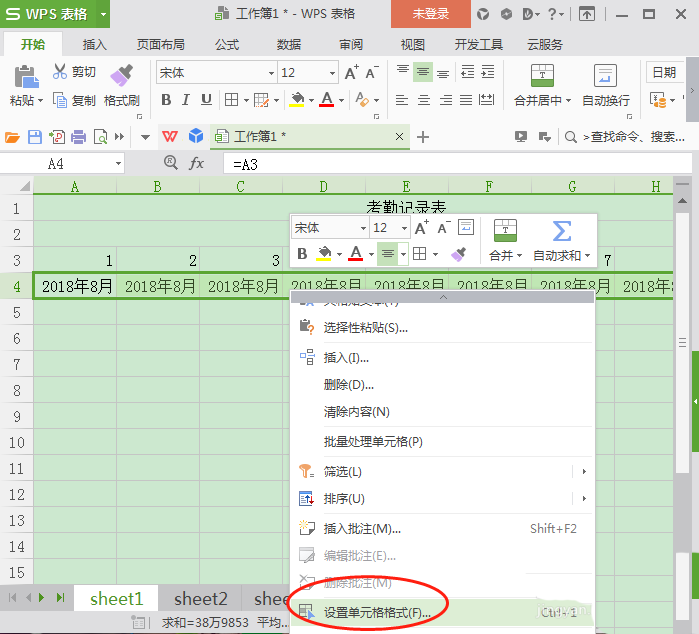
Task: Choose Format Cells (设置单元格格式) from context menu
Action: 377,611
